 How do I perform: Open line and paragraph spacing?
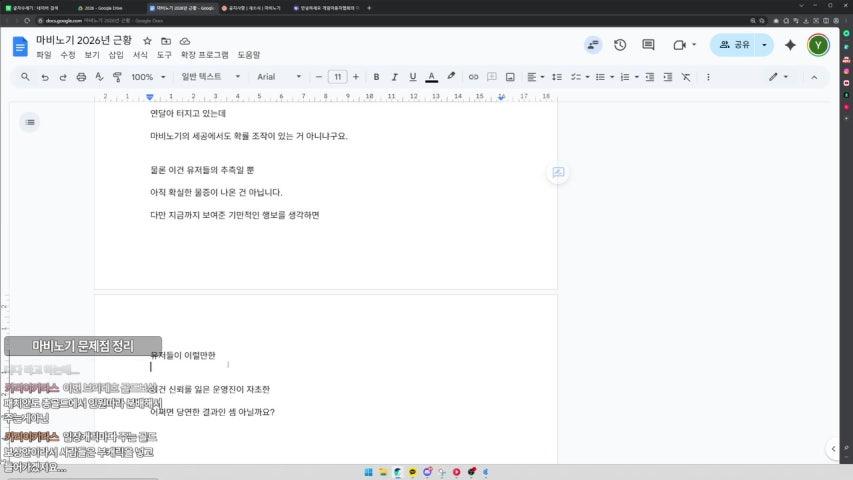click(557, 77)
